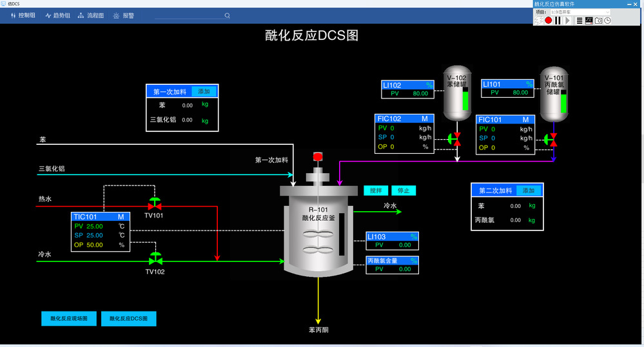
Task: Open the 流程图 menu
Action: pyautogui.click(x=91, y=15)
